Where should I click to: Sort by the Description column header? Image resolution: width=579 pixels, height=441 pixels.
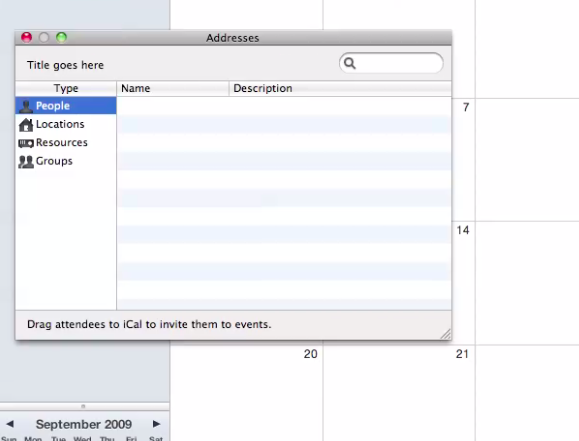[x=340, y=88]
